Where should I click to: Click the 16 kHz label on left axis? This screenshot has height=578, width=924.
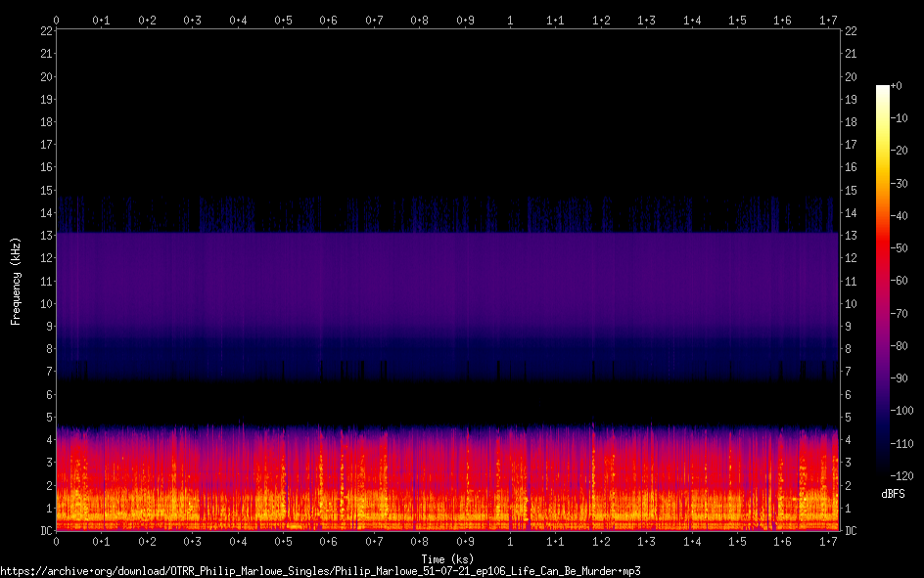44,167
